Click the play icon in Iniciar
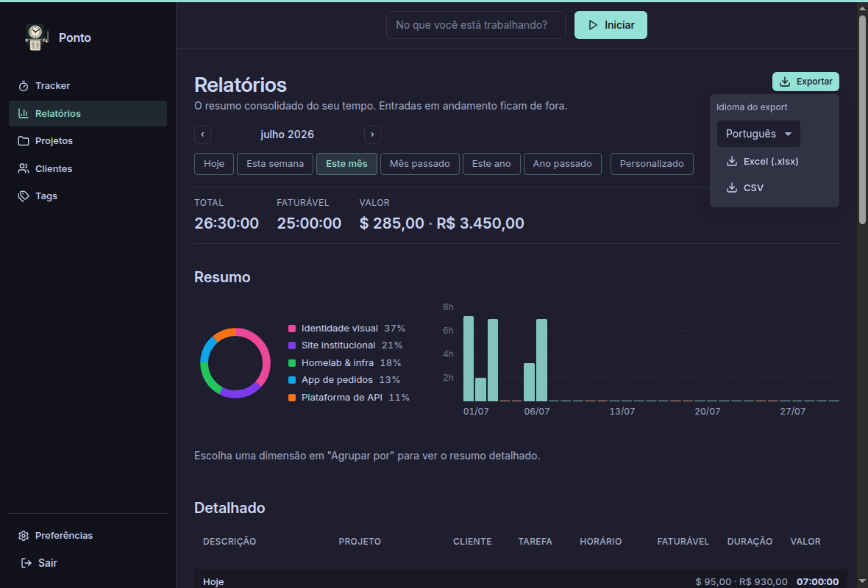This screenshot has height=588, width=868. tap(593, 25)
